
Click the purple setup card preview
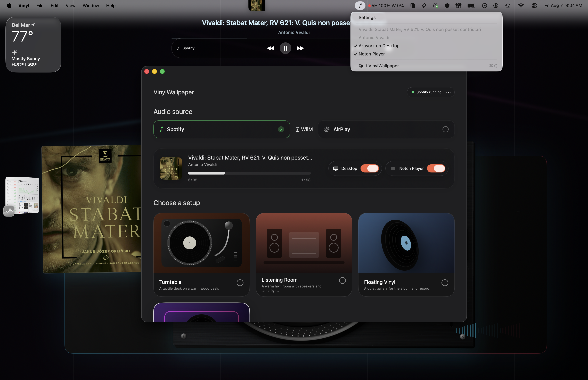click(x=201, y=312)
